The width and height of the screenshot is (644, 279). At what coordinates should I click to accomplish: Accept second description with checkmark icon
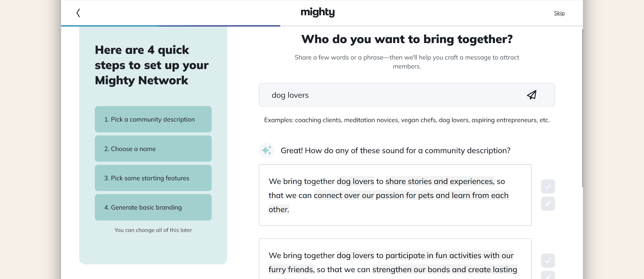click(548, 261)
